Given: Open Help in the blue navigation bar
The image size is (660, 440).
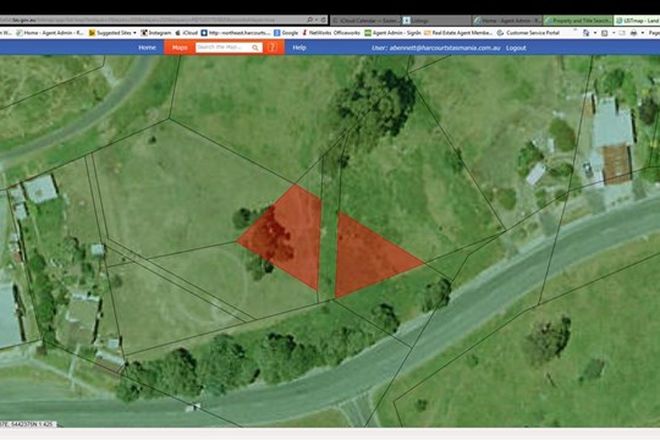Looking at the screenshot, I should click(x=299, y=47).
